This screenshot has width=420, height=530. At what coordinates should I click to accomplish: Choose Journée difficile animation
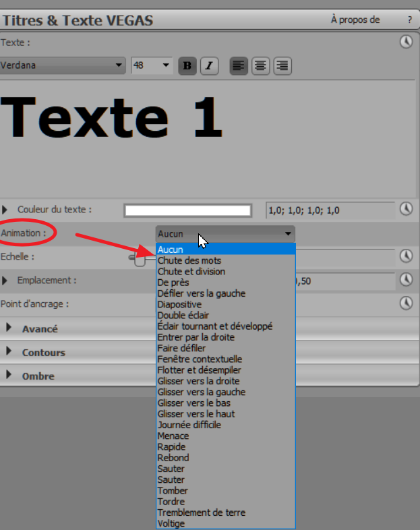point(226,425)
